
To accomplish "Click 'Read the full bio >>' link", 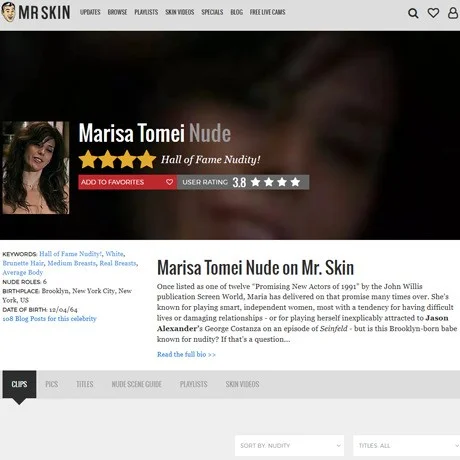I will (x=186, y=354).
